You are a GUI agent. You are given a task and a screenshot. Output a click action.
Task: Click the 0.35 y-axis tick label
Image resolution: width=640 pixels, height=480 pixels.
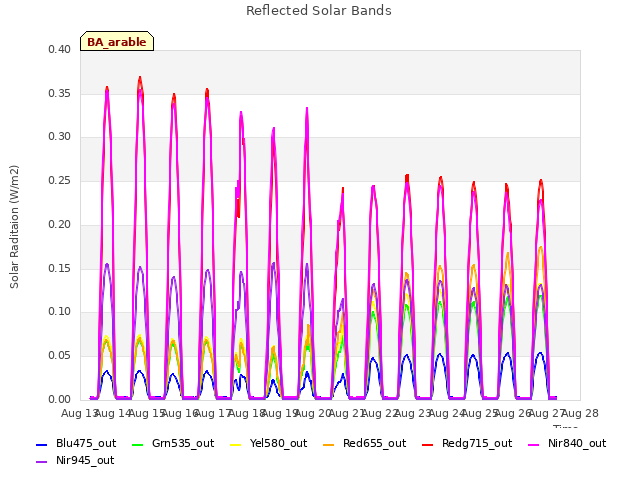click(60, 93)
